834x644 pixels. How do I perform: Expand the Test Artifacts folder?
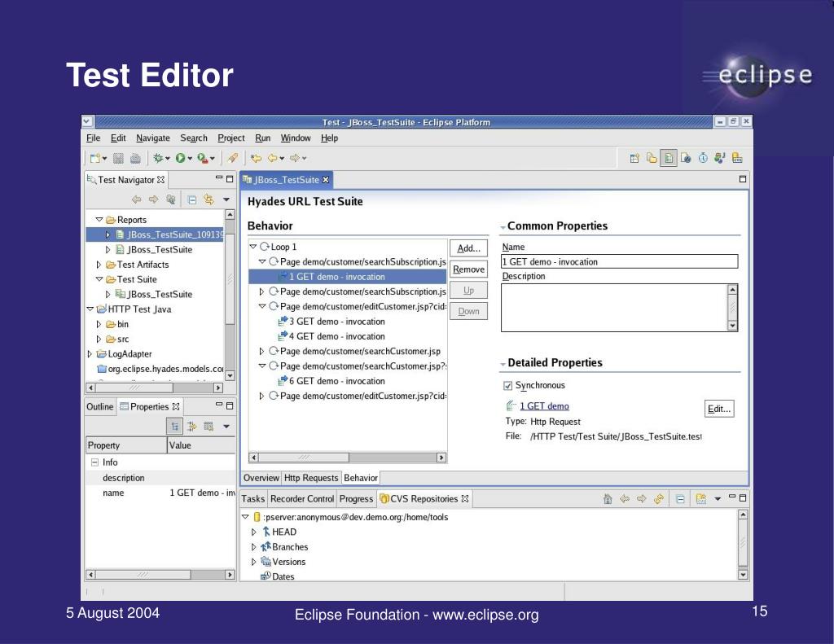click(99, 265)
